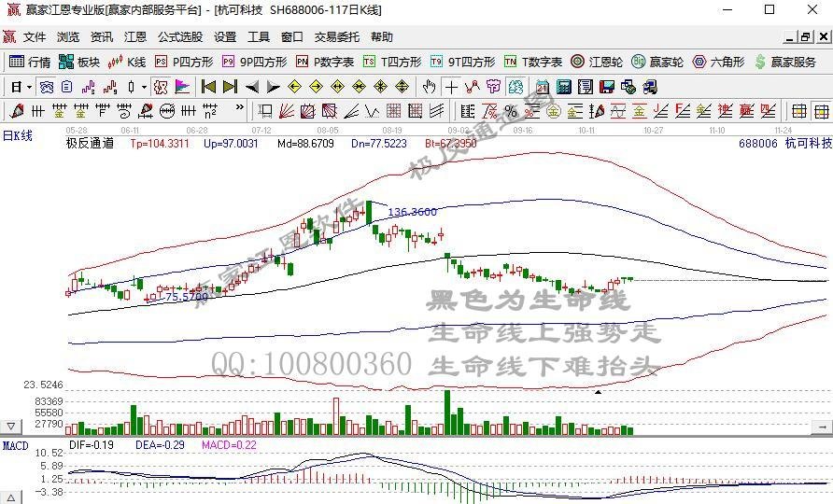Open the 文件 menu
The image size is (833, 504).
point(35,37)
